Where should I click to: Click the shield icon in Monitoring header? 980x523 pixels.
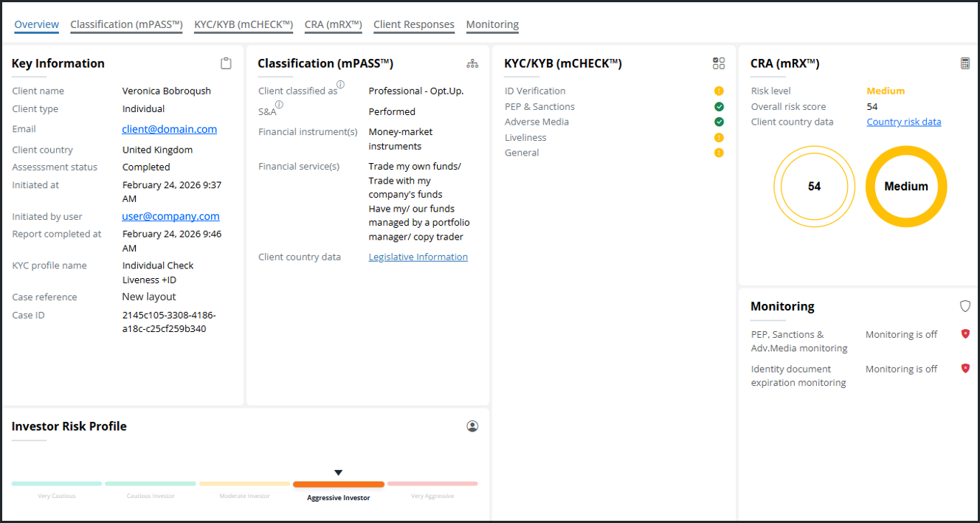click(x=965, y=306)
